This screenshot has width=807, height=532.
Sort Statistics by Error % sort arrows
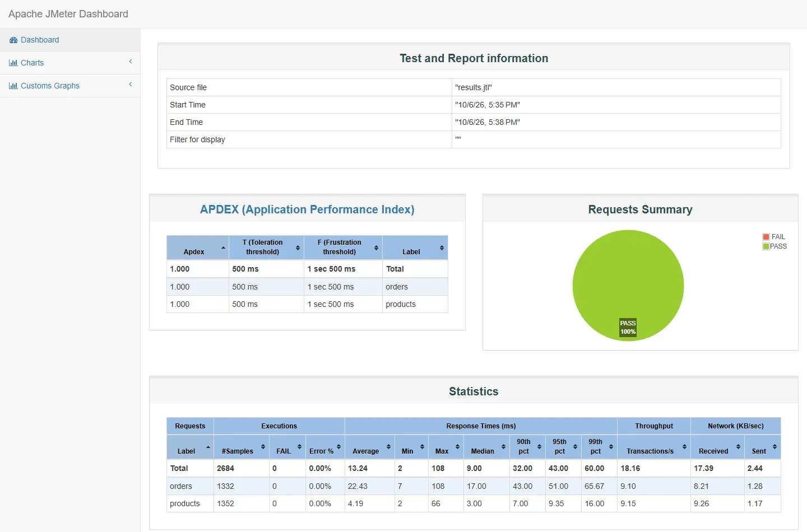[x=338, y=447]
